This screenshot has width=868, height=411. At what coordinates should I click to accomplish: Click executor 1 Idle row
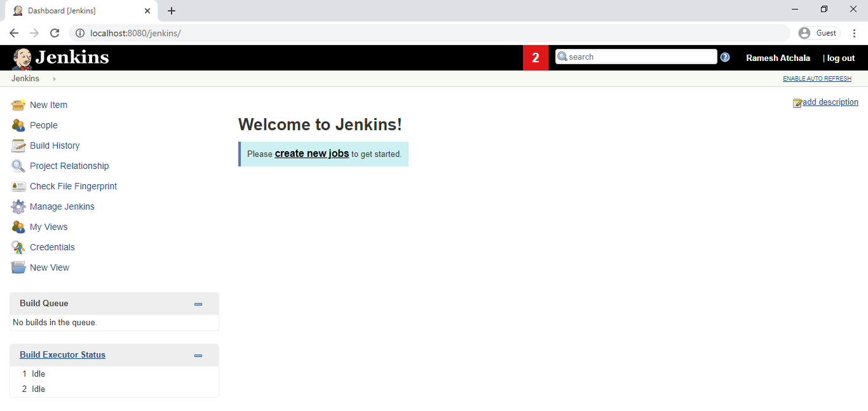pyautogui.click(x=114, y=374)
